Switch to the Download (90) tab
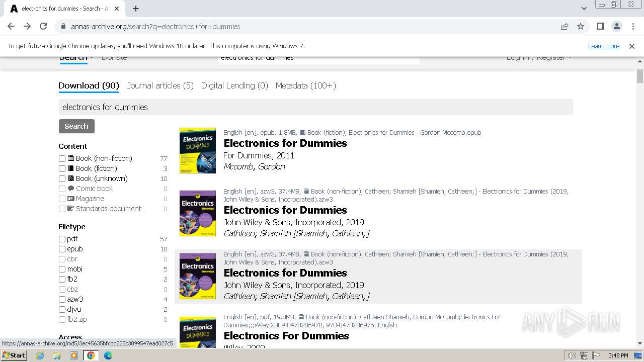Image resolution: width=644 pixels, height=362 pixels. coord(89,85)
